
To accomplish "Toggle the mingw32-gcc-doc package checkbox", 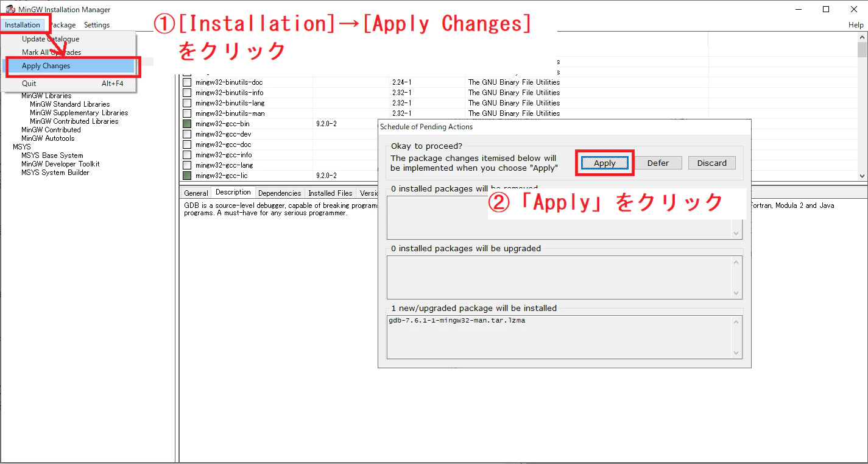I will point(187,145).
